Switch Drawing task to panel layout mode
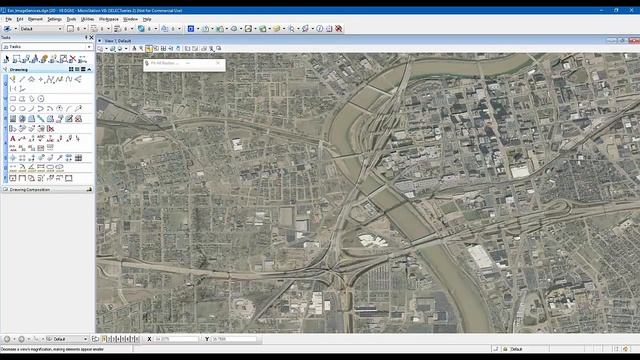 [83, 69]
